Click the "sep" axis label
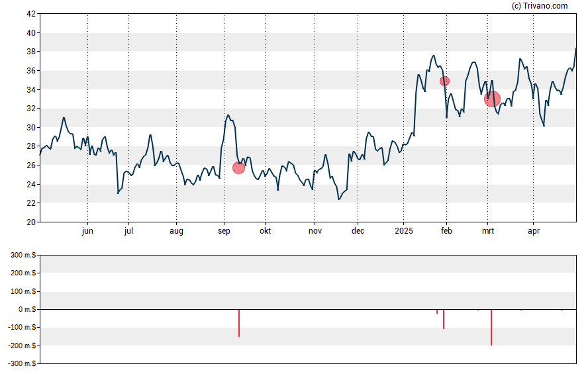 224,231
